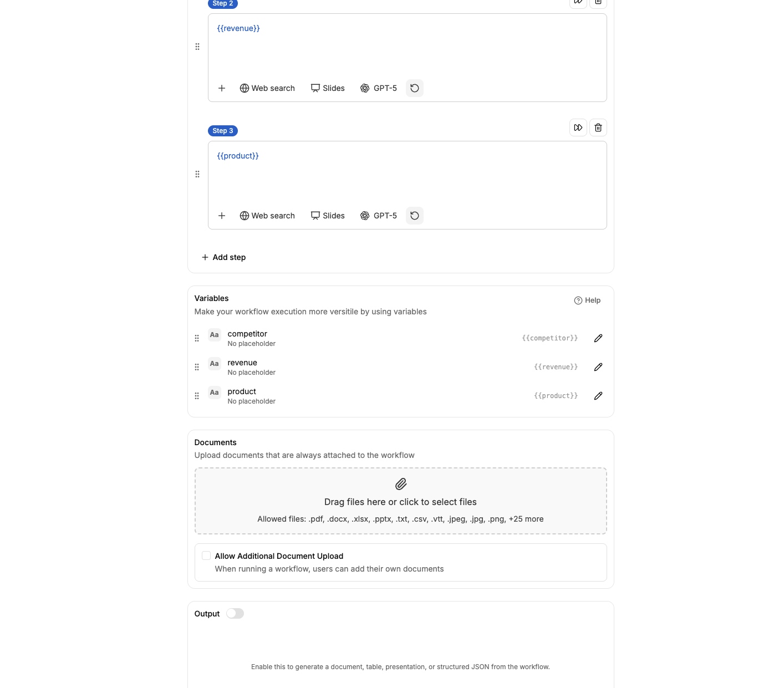Open the GPT-5 model selector in Step 2

(x=379, y=88)
